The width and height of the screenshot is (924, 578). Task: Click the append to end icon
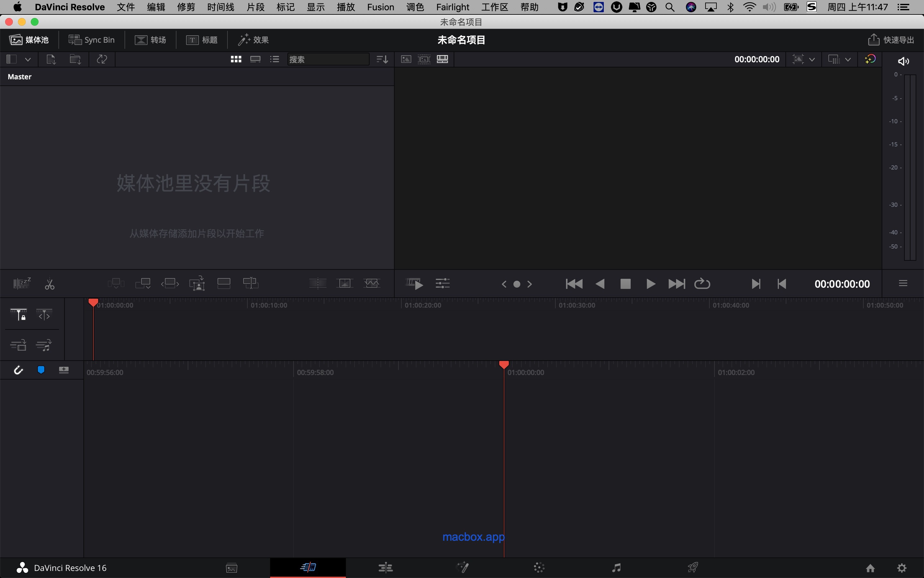click(143, 283)
